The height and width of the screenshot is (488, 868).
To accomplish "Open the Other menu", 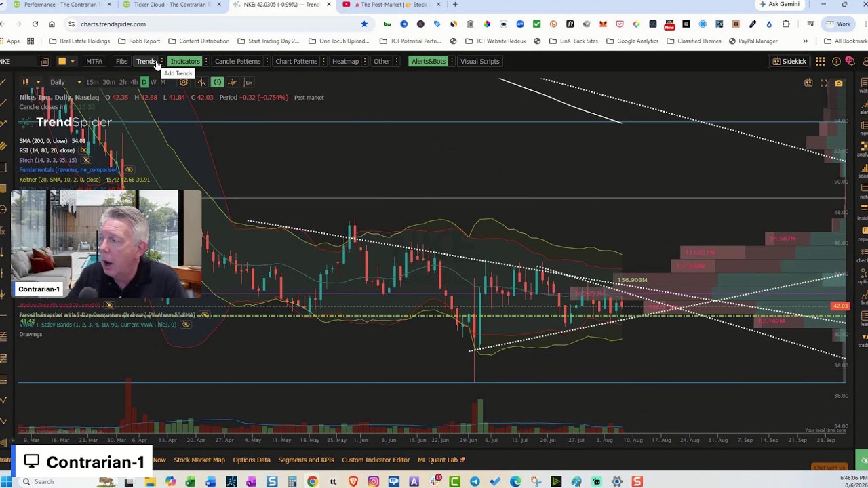I will tap(382, 61).
